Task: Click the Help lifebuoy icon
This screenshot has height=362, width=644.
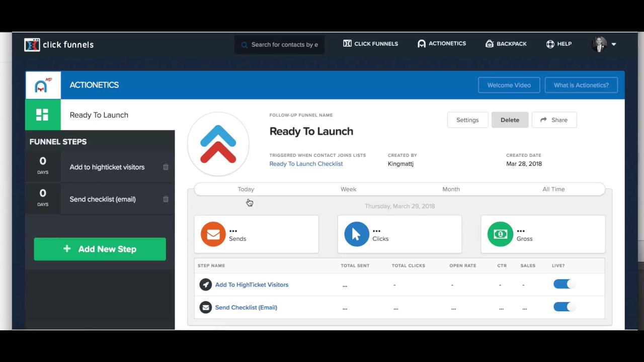Action: coord(550,44)
